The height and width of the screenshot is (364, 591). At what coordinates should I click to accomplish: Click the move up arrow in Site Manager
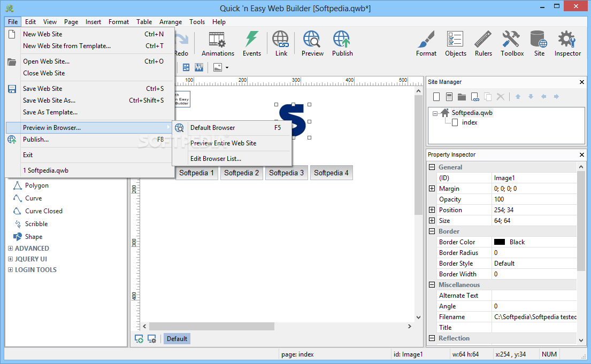tap(518, 97)
